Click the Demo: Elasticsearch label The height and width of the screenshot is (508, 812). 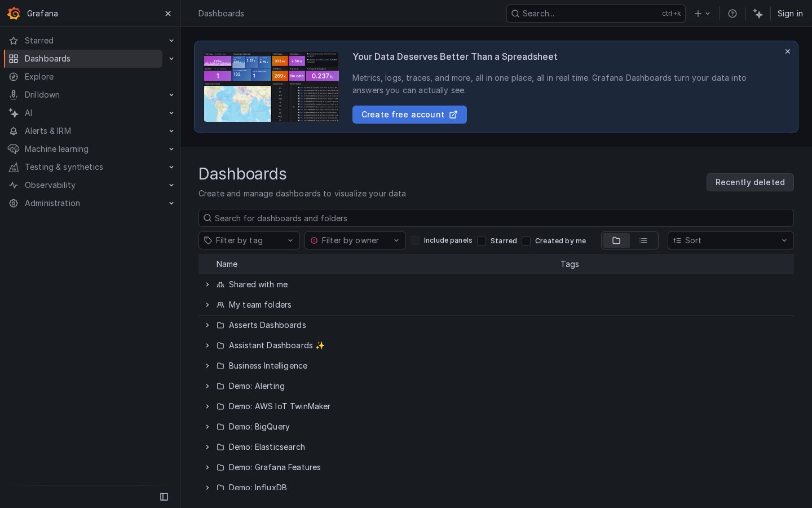(267, 447)
